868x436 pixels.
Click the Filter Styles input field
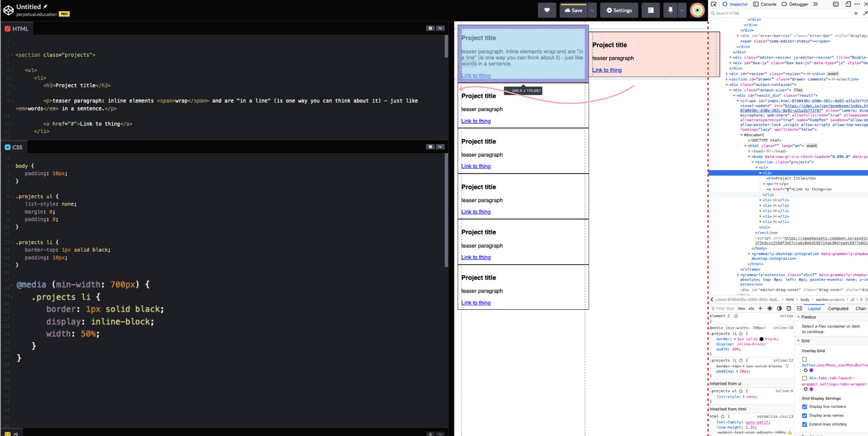(x=723, y=308)
